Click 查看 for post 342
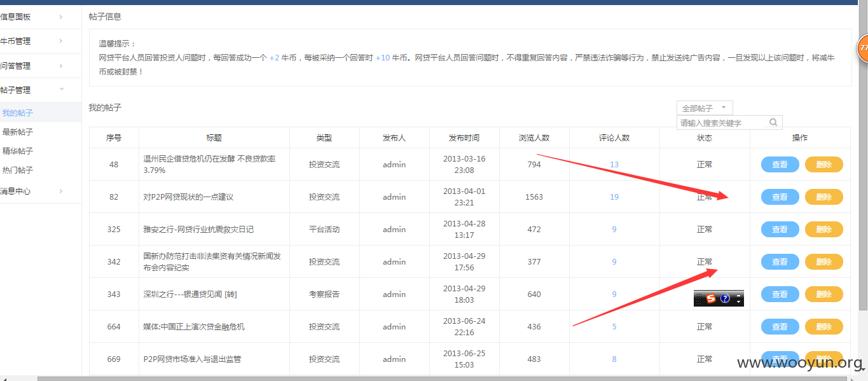This screenshot has width=868, height=381. 780,262
